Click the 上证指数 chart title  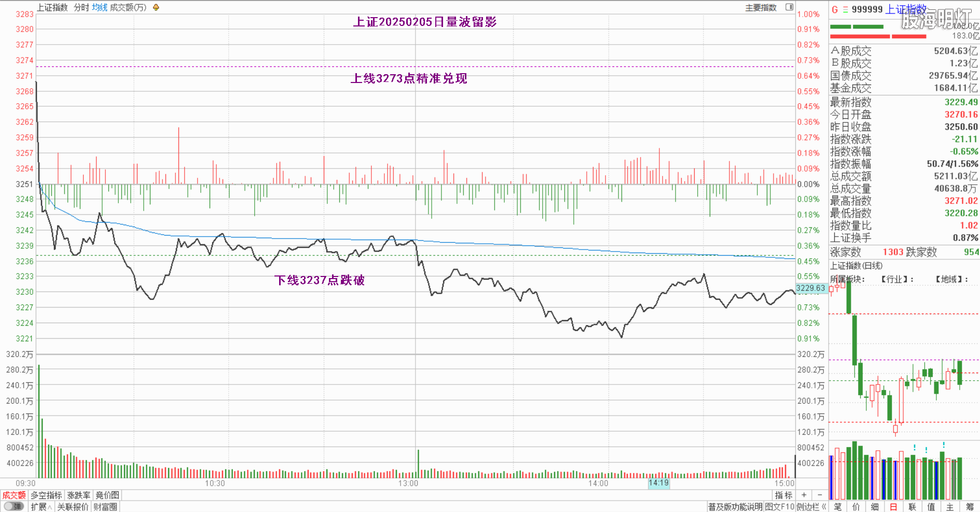52,7
